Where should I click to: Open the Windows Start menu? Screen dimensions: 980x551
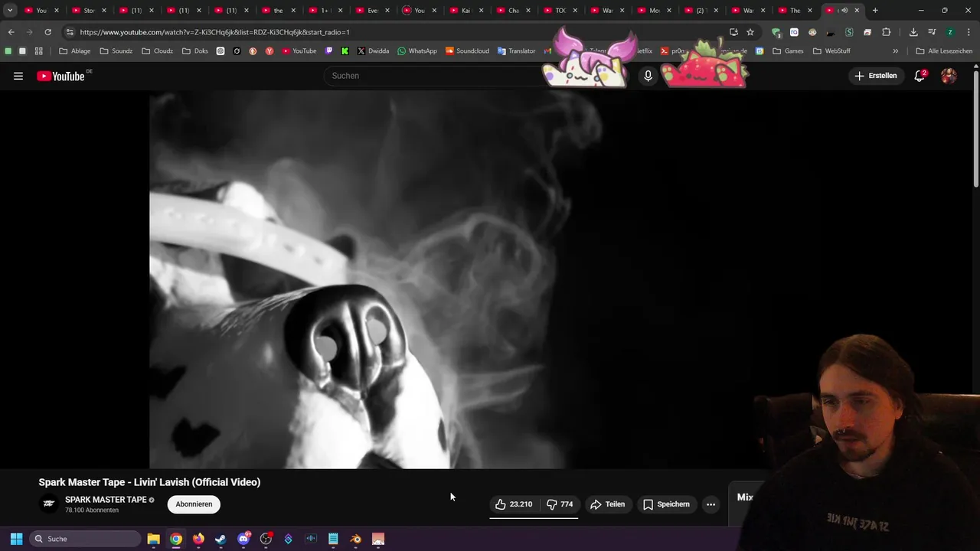pyautogui.click(x=16, y=539)
